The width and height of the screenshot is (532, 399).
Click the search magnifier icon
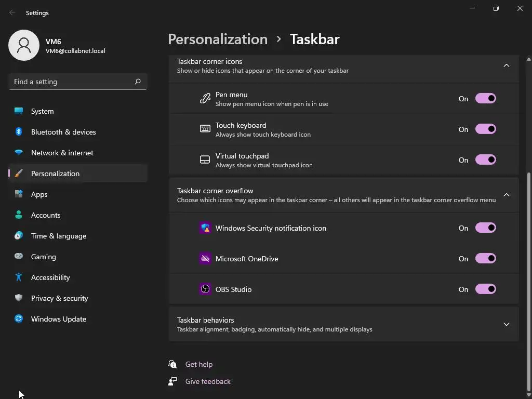pos(138,82)
